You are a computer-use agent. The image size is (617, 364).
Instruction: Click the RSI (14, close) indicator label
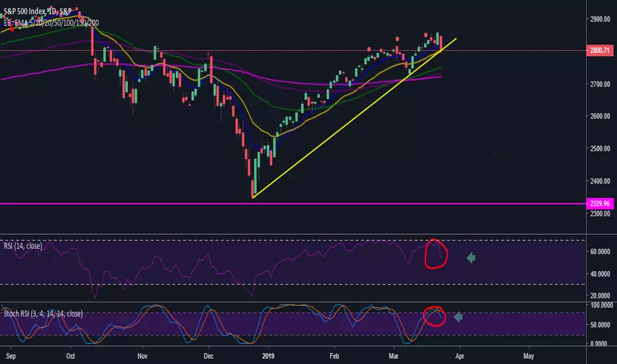[23, 246]
